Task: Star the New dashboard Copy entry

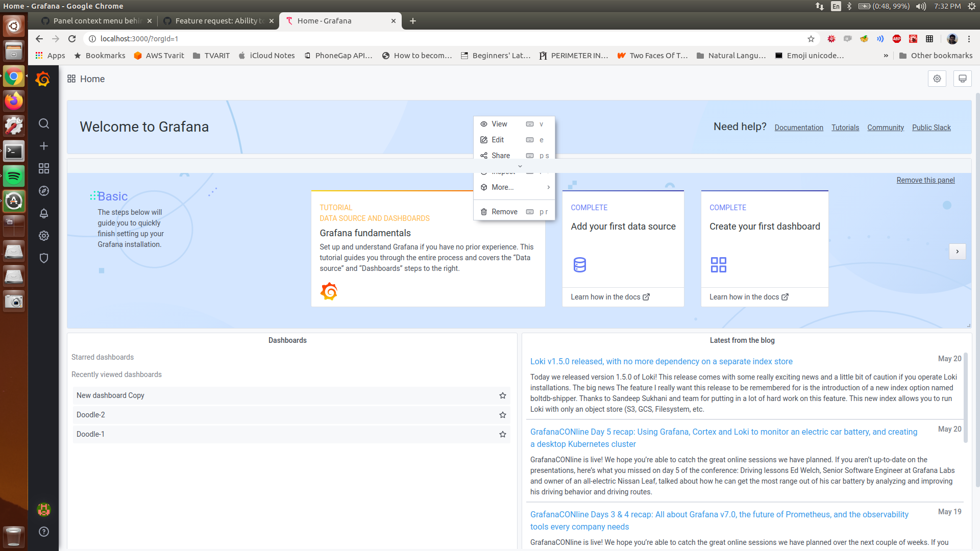Action: pyautogui.click(x=502, y=395)
